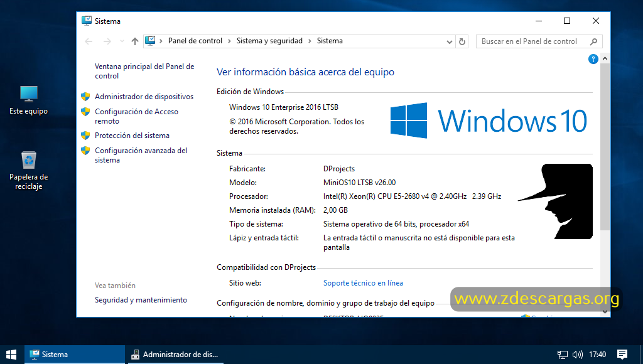Click scrollbar up arrow

(605, 58)
